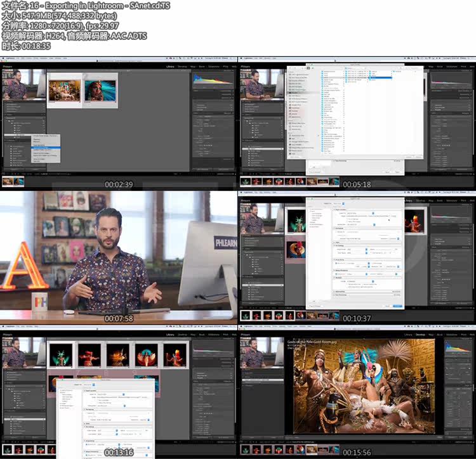This screenshot has height=459, width=476.
Task: Toggle Don't Enlarge checkbox at 00:10:37
Action: click(x=371, y=263)
